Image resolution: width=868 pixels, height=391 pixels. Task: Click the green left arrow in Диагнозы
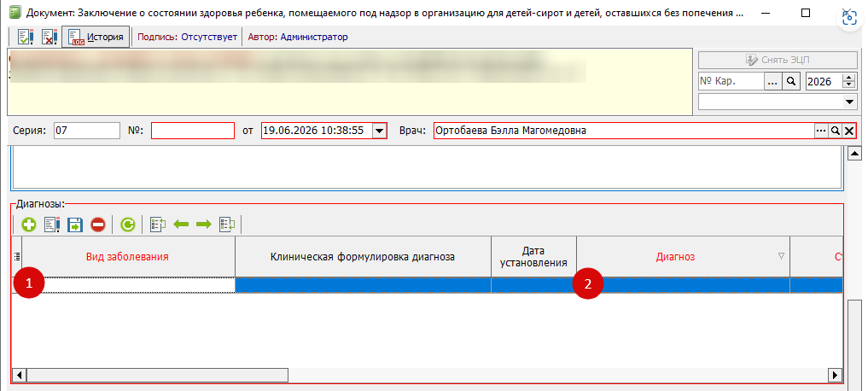[181, 225]
